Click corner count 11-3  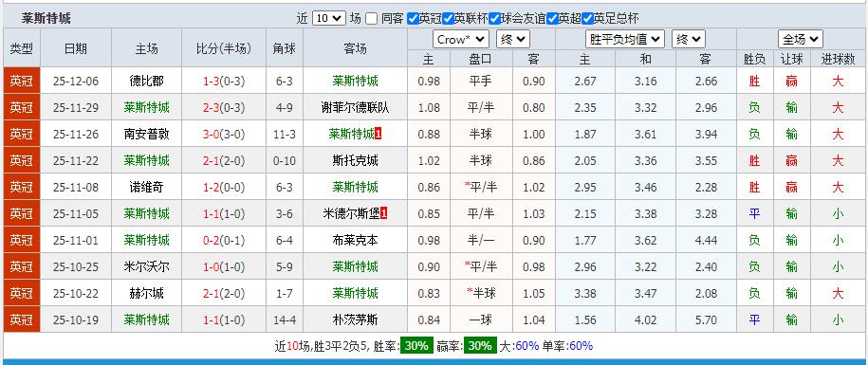pos(284,135)
